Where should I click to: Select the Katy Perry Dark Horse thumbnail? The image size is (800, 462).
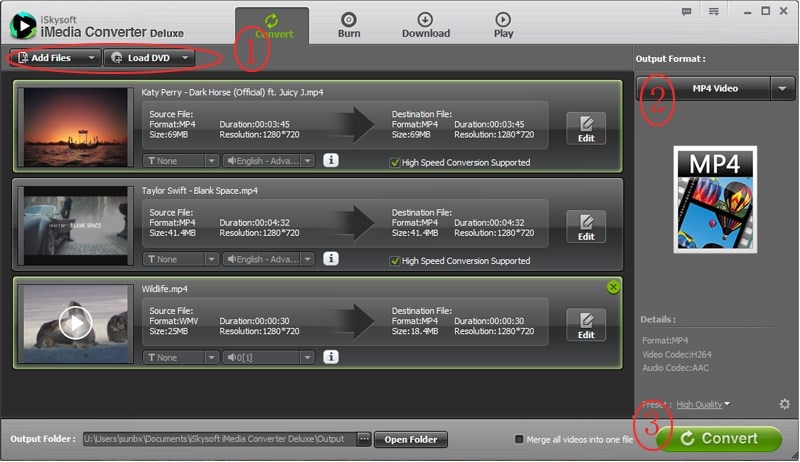76,127
